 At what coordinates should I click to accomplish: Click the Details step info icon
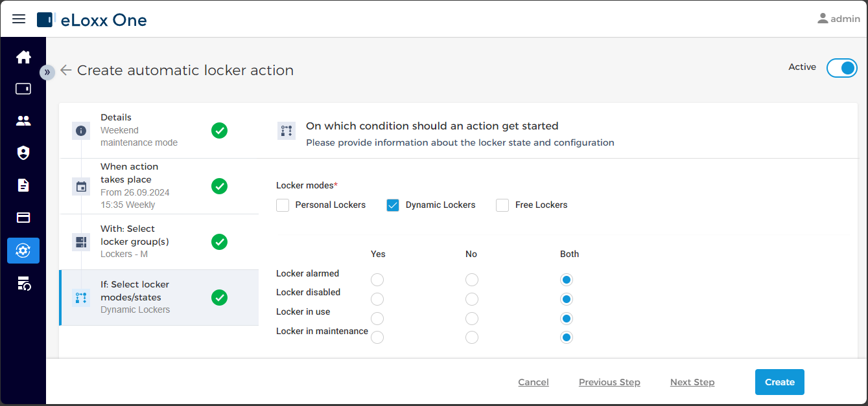click(81, 131)
